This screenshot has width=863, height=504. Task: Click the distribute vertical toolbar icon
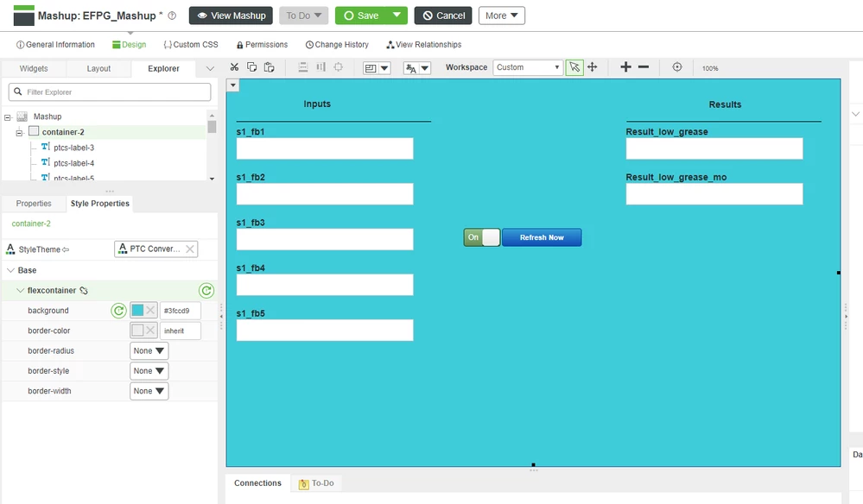pyautogui.click(x=320, y=67)
